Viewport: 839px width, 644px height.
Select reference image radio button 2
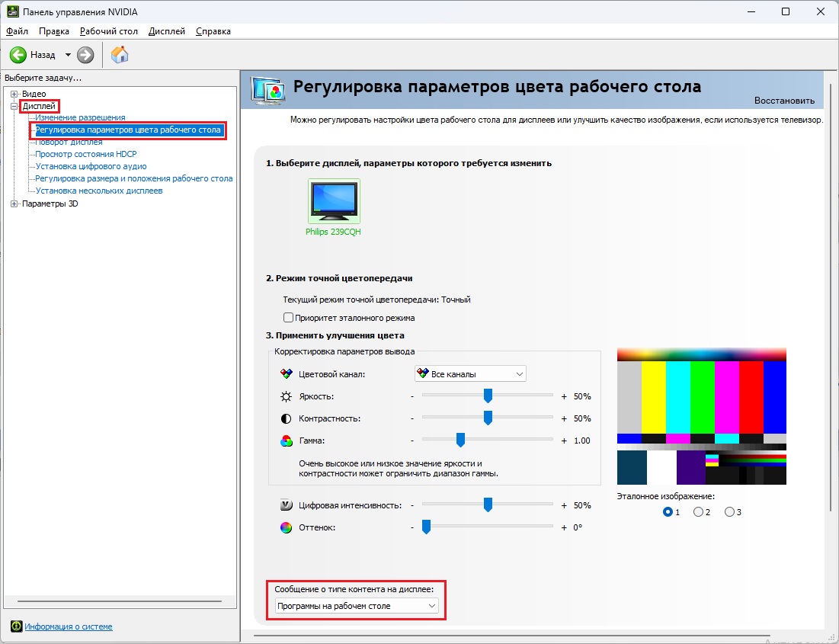click(698, 512)
